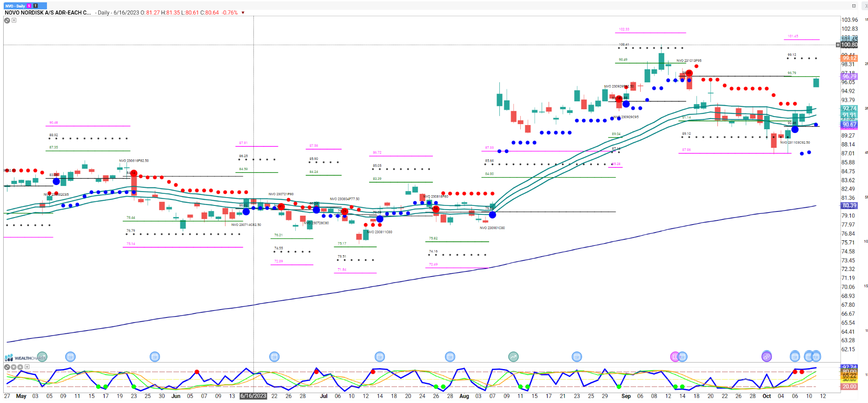The width and height of the screenshot is (868, 403).
Task: Click the orange 99.12 price tag
Action: click(x=849, y=58)
